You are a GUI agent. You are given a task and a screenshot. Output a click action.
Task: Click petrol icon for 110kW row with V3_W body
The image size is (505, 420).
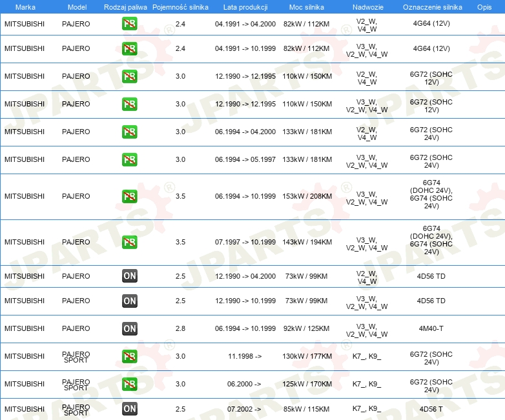coord(129,104)
